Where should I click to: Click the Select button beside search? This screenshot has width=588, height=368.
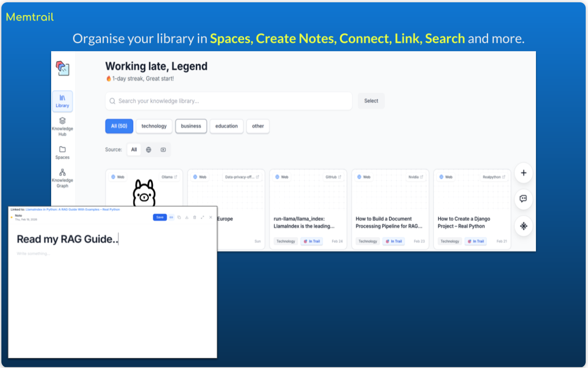pyautogui.click(x=371, y=101)
